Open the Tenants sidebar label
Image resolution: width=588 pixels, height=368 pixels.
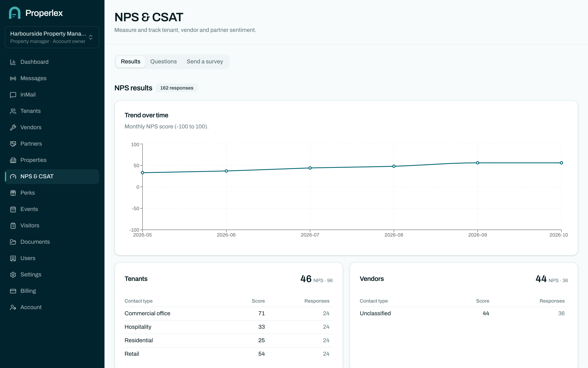pyautogui.click(x=30, y=111)
